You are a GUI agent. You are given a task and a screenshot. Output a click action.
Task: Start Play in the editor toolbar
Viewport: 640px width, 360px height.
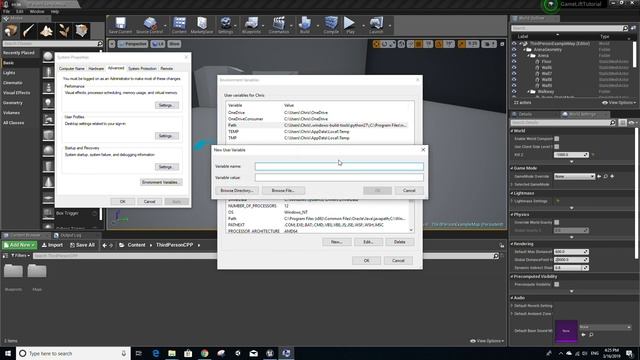(x=349, y=25)
